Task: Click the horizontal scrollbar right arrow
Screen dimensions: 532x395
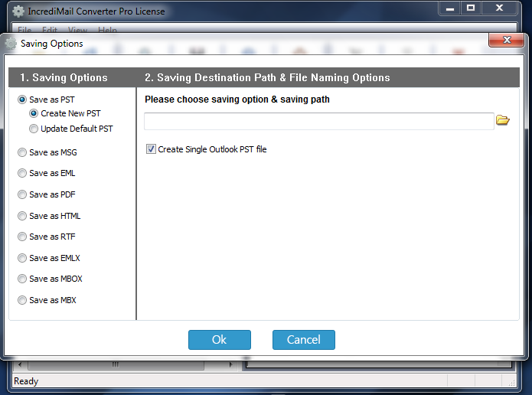Action: tap(230, 365)
